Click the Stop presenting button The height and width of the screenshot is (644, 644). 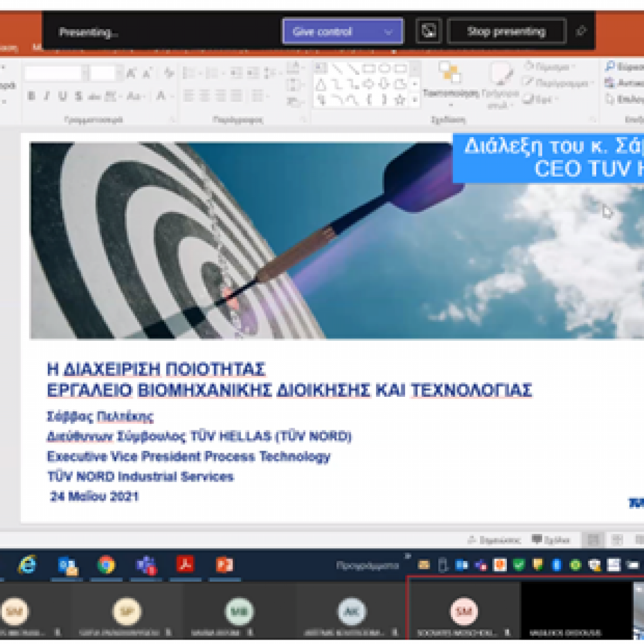coord(506,31)
